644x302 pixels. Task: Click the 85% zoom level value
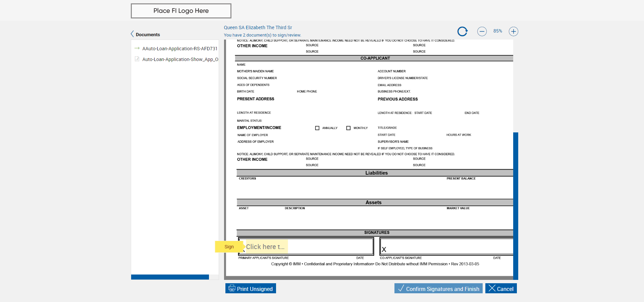[x=498, y=31]
